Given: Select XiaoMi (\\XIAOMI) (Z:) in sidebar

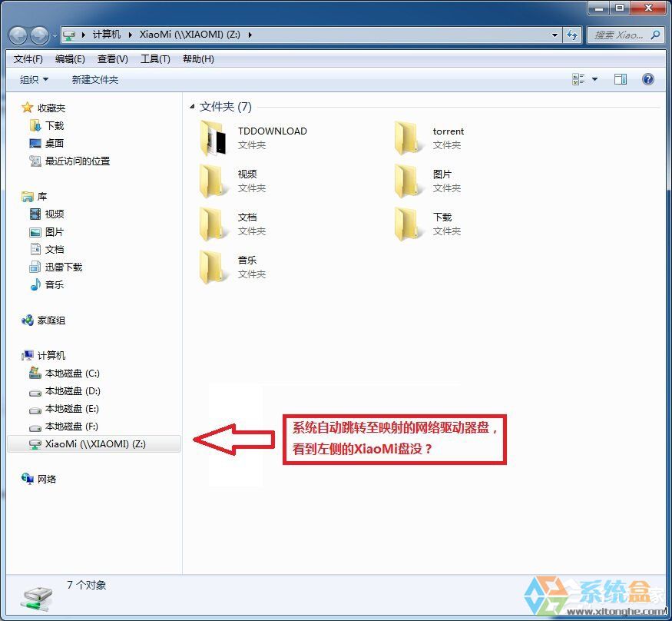Looking at the screenshot, I should pos(94,444).
